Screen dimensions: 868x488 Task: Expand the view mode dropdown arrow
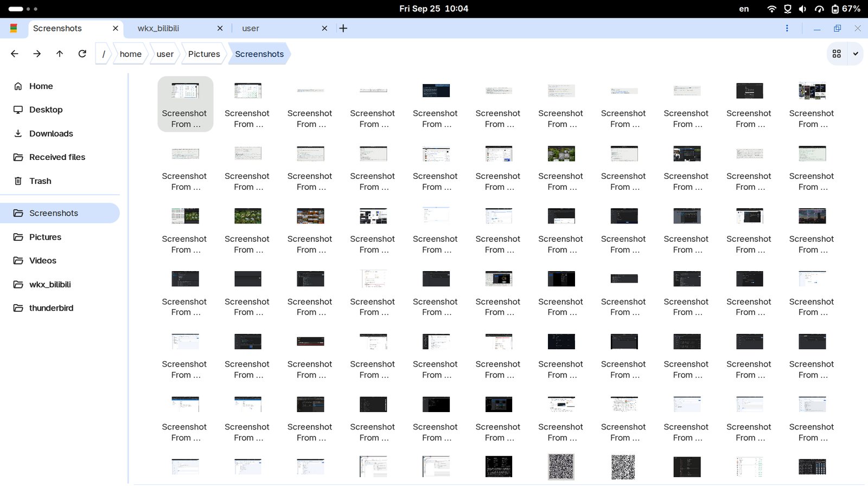[856, 54]
